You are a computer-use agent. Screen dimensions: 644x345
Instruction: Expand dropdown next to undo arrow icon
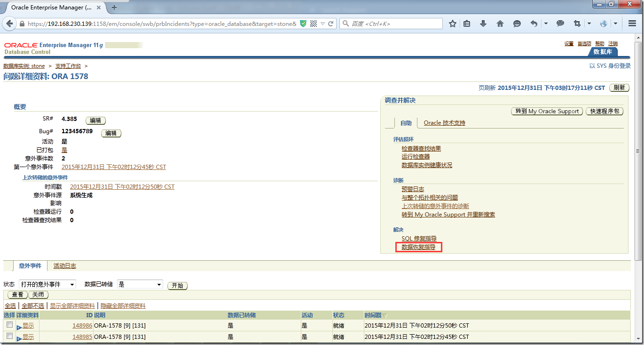coord(546,24)
